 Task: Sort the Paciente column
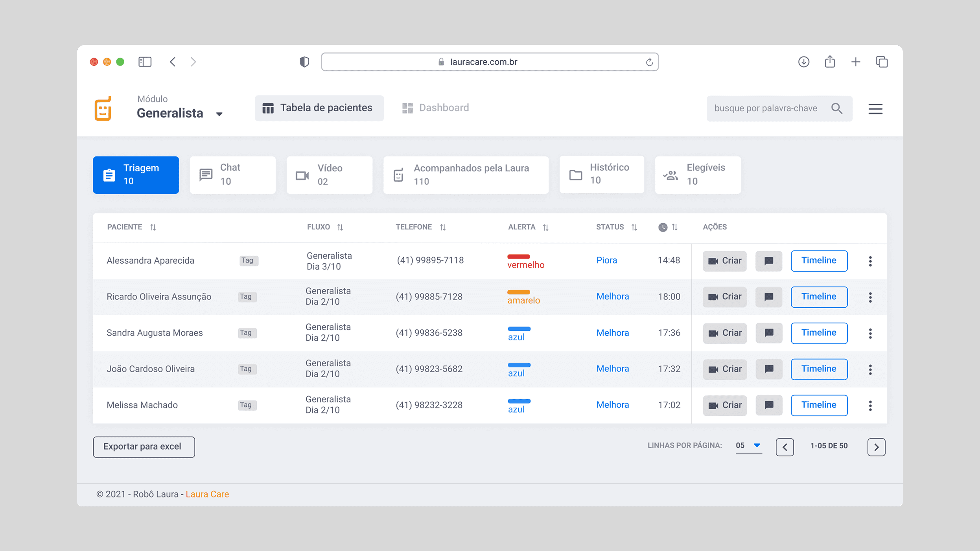click(153, 227)
